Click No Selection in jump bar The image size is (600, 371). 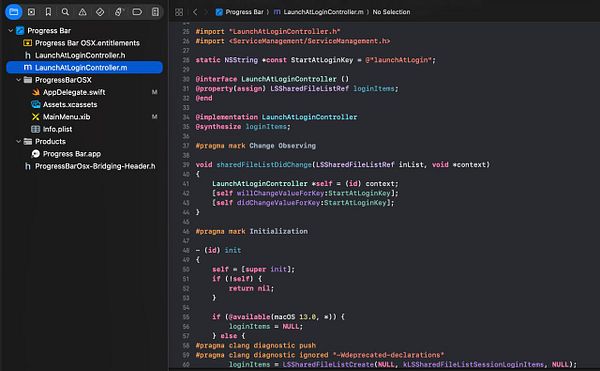pos(391,12)
